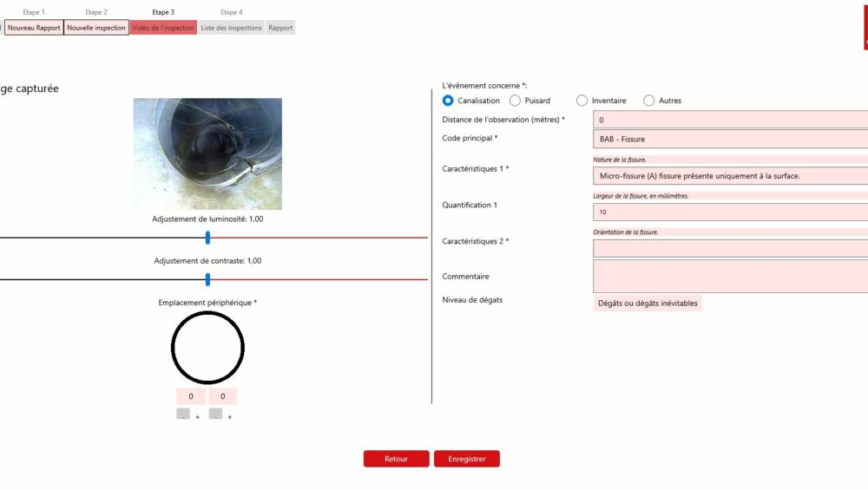This screenshot has height=490, width=868.
Task: Expand the Caractéristiques 1 dropdown
Action: pyautogui.click(x=729, y=176)
